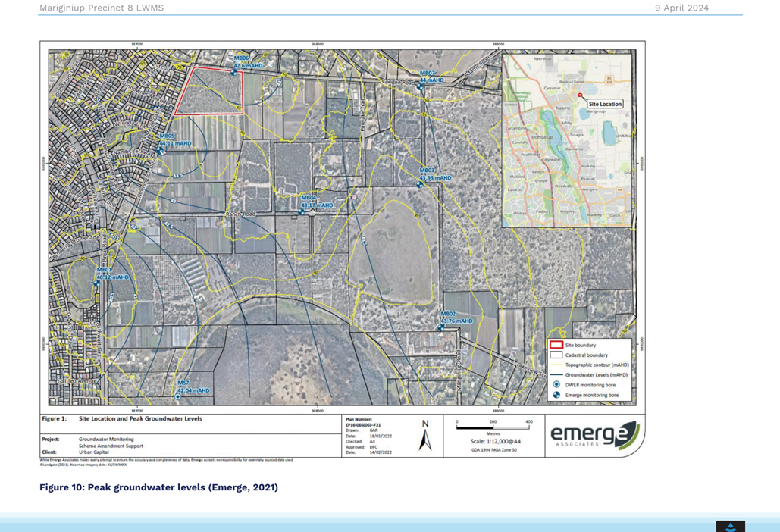The width and height of the screenshot is (780, 532).
Task: Click the 'Joondalup' label in inset map
Action: 541,136
